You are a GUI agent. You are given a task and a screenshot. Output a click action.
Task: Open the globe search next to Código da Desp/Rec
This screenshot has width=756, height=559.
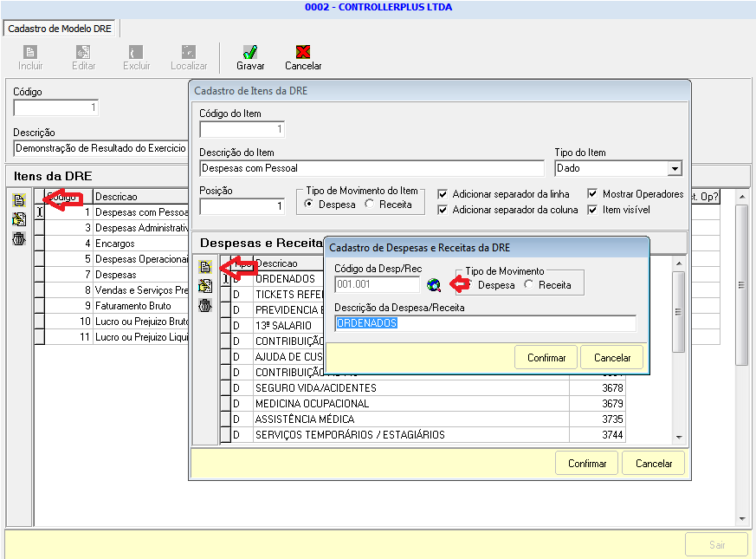pyautogui.click(x=434, y=285)
